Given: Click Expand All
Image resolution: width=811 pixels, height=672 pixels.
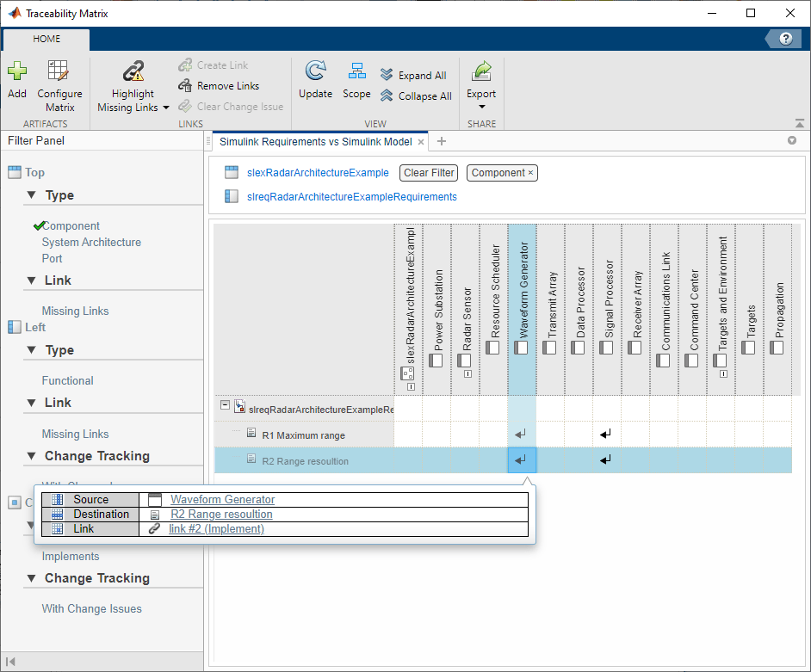Looking at the screenshot, I should pyautogui.click(x=413, y=76).
